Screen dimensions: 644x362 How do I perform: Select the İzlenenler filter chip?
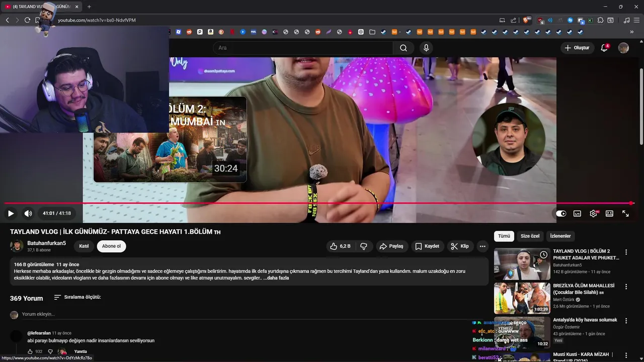click(x=560, y=236)
